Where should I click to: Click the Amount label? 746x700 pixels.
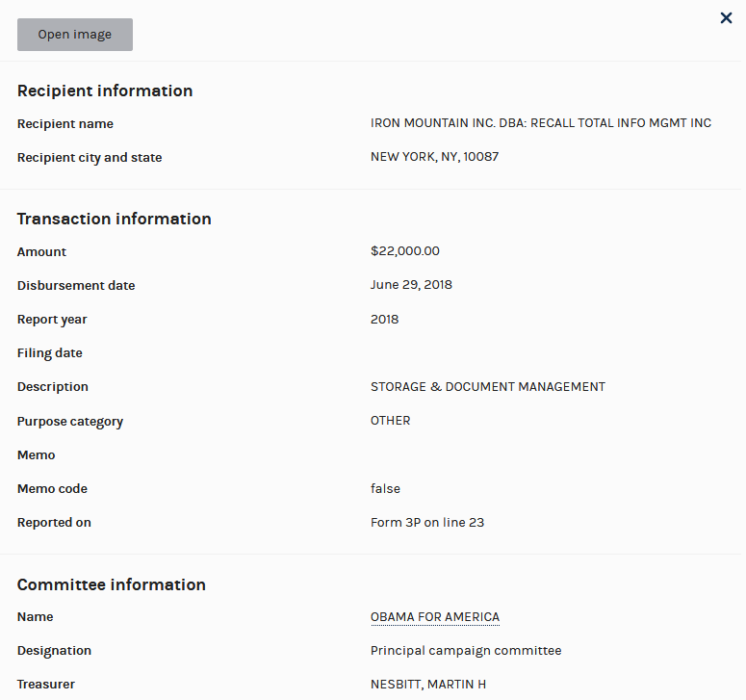coord(41,251)
